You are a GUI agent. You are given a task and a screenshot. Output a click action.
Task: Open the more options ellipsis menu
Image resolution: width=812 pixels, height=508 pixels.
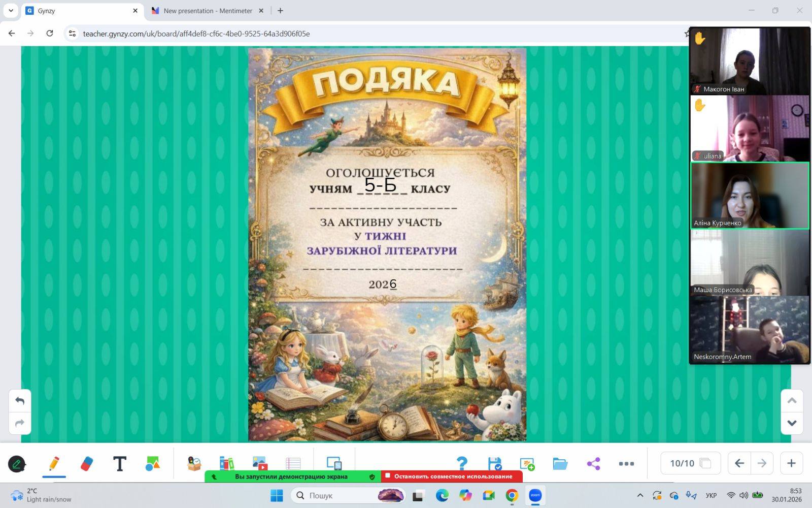[x=626, y=463]
